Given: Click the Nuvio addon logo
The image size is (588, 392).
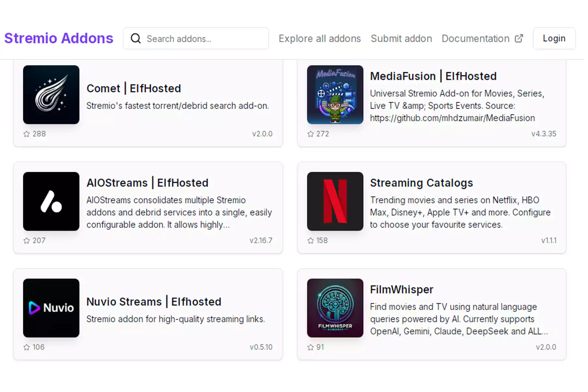Looking at the screenshot, I should tap(51, 308).
